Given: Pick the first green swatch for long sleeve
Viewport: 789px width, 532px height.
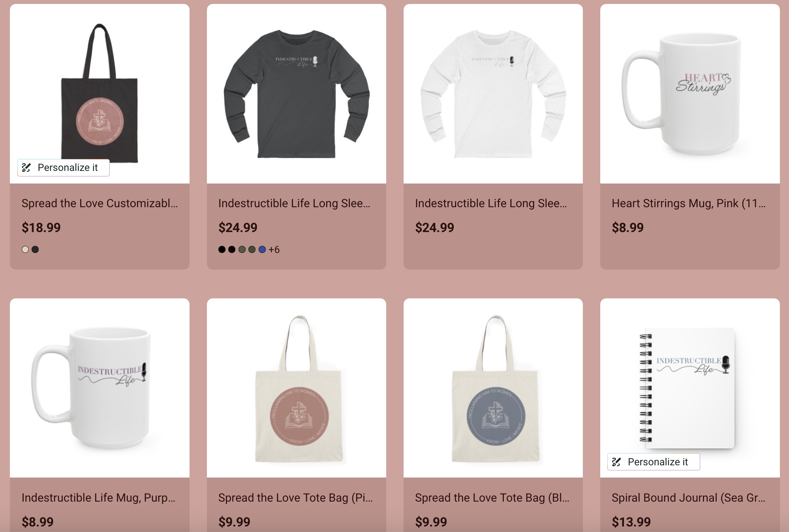Looking at the screenshot, I should pos(242,249).
